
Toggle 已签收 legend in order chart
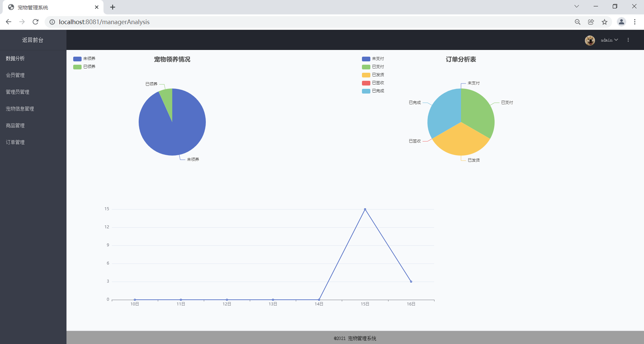(373, 83)
